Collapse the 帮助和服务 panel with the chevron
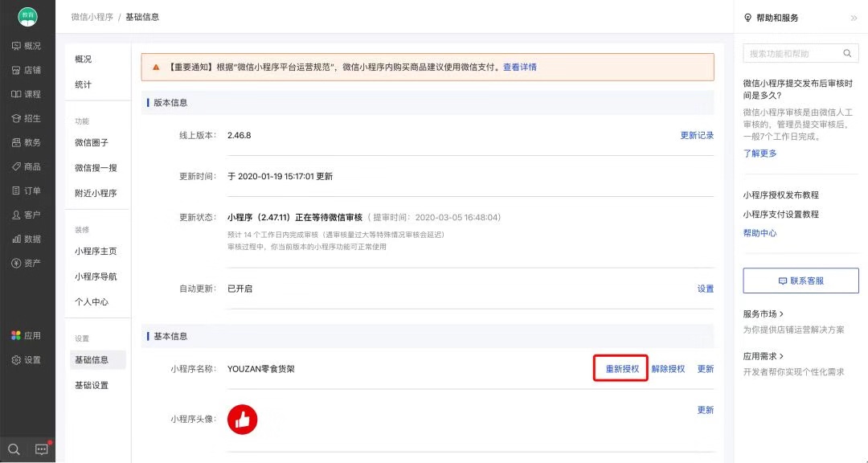 pyautogui.click(x=855, y=18)
